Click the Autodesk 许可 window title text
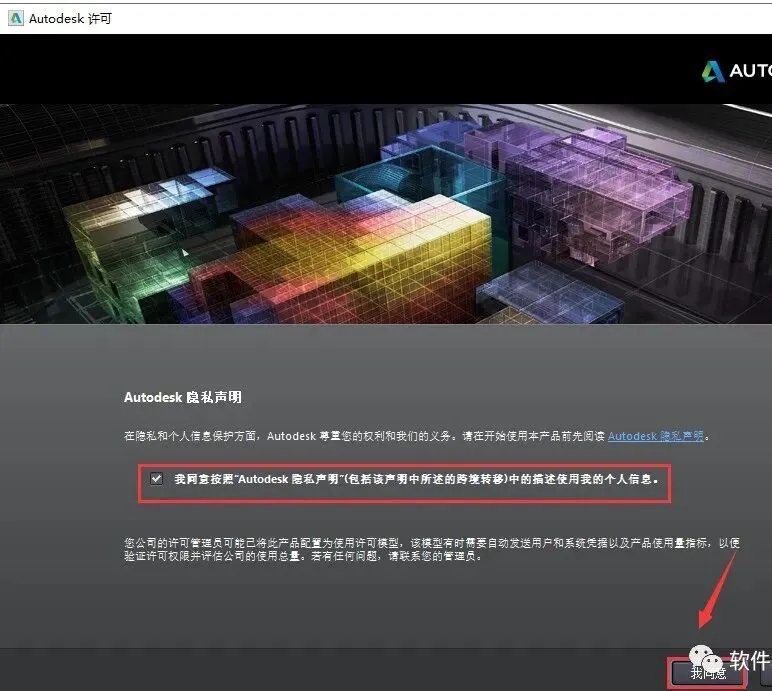Image resolution: width=772 pixels, height=691 pixels. (x=70, y=19)
